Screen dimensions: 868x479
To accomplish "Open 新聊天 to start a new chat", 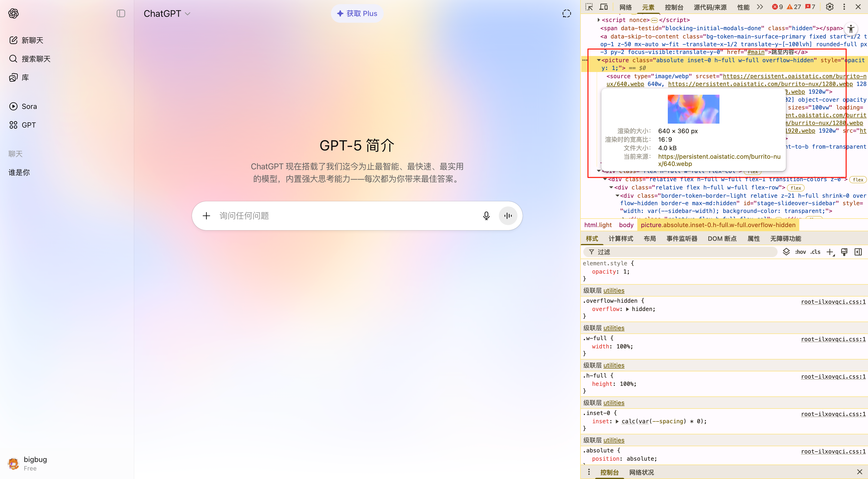I will [x=32, y=40].
